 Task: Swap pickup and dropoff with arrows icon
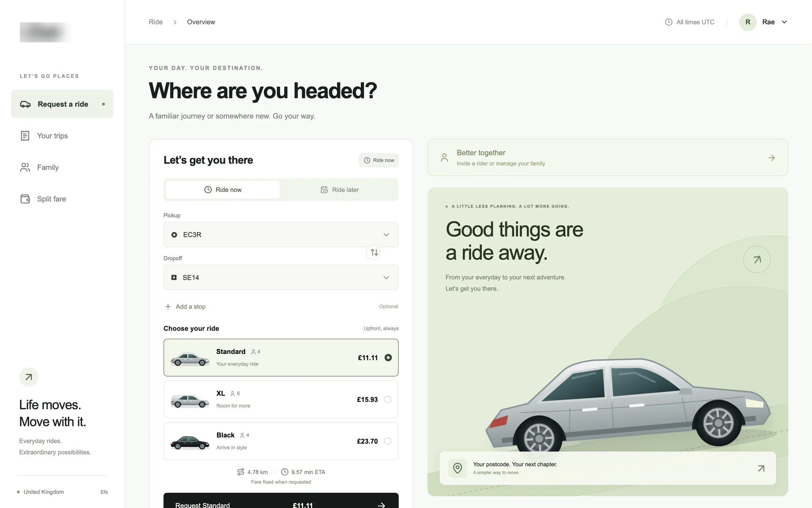point(373,252)
